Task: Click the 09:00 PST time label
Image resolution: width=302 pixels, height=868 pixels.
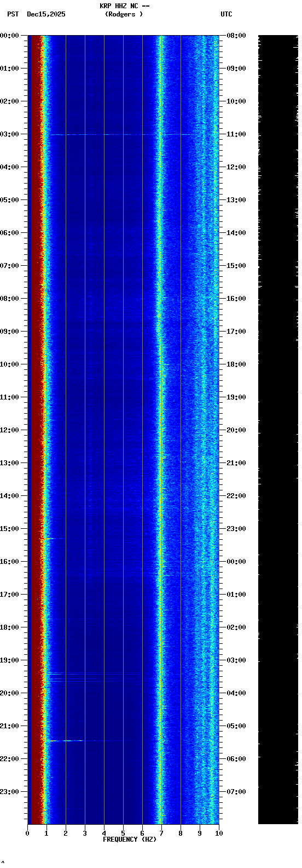Action: point(10,332)
